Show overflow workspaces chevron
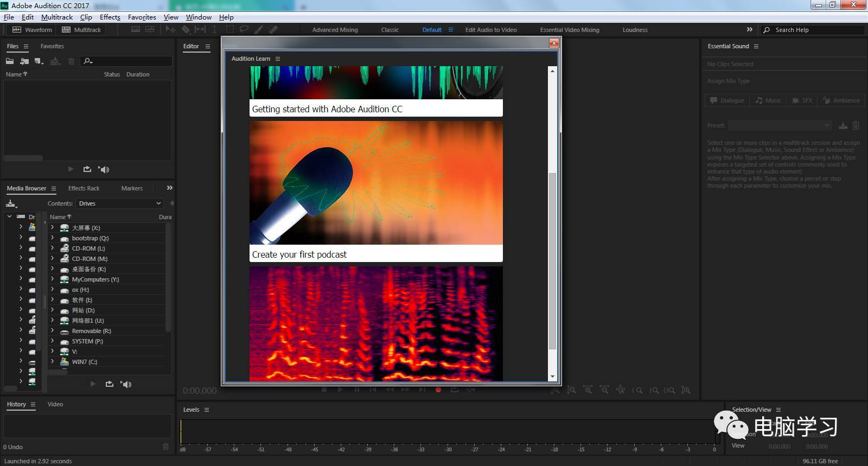The image size is (868, 466). [x=749, y=29]
